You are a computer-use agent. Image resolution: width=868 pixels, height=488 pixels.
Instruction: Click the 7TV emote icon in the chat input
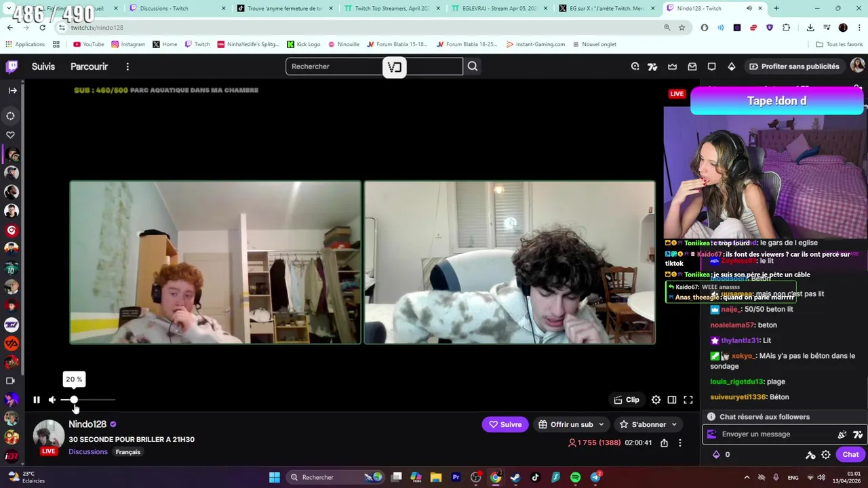[858, 434]
